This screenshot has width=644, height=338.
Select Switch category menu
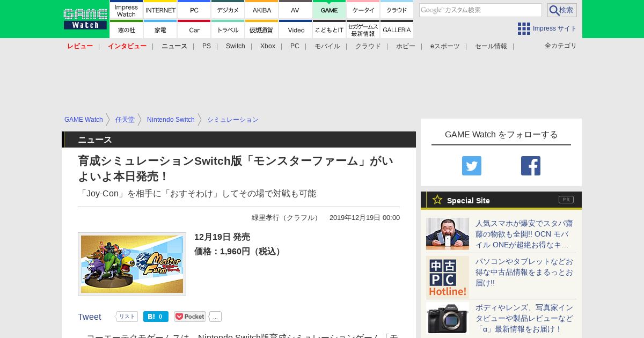click(236, 46)
